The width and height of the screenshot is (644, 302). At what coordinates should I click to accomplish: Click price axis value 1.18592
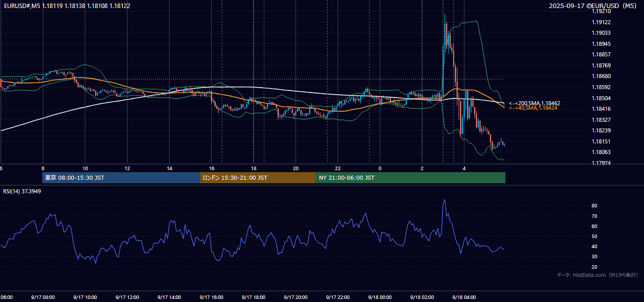pos(602,87)
